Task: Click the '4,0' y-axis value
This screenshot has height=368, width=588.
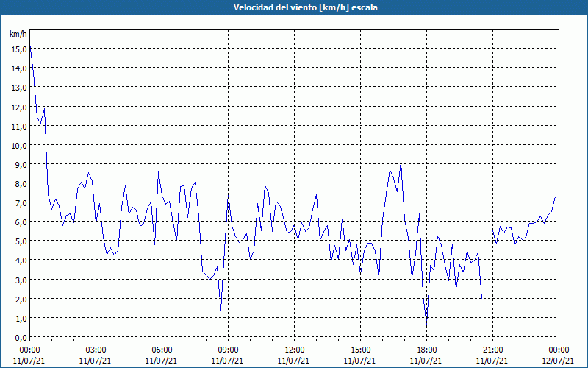Action: pos(21,261)
